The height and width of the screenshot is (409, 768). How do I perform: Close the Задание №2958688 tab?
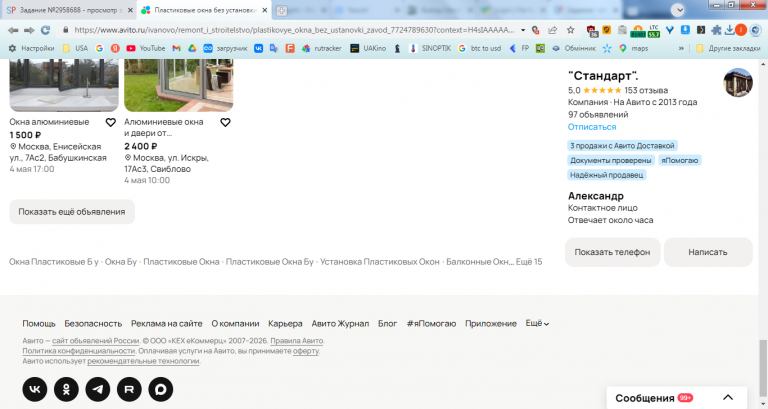click(x=130, y=10)
